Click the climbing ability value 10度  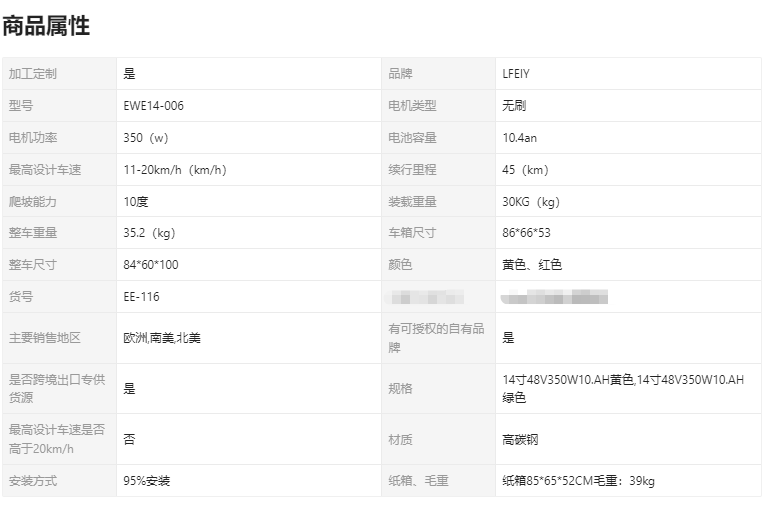136,202
